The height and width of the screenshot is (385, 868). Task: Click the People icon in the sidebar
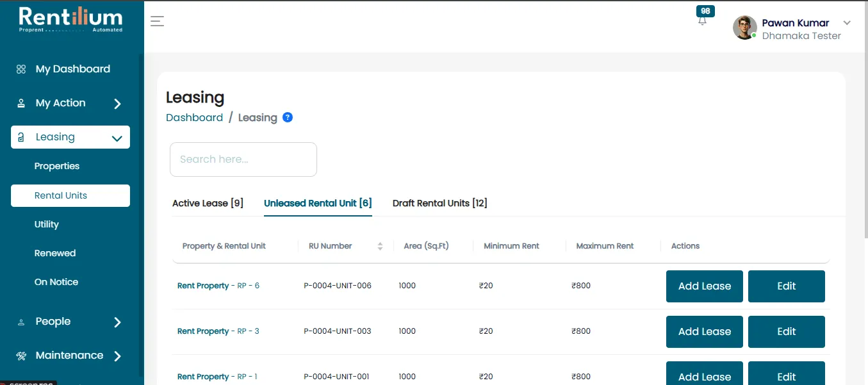[x=21, y=322]
